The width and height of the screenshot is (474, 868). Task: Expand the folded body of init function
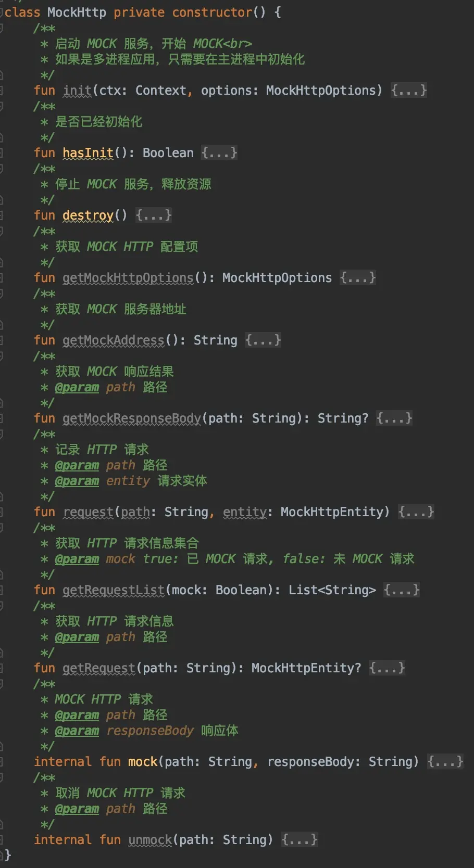pos(409,91)
